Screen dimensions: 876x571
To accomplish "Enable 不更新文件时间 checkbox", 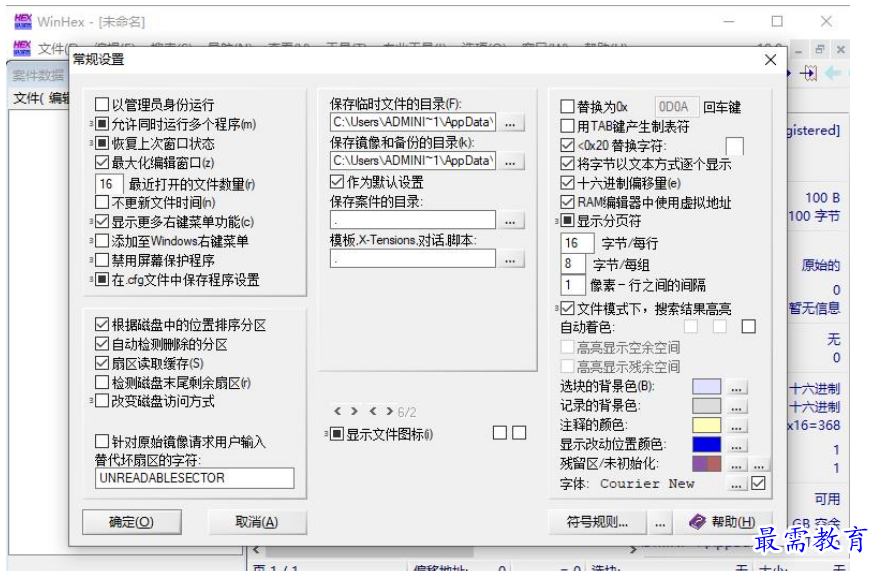I will tap(102, 202).
